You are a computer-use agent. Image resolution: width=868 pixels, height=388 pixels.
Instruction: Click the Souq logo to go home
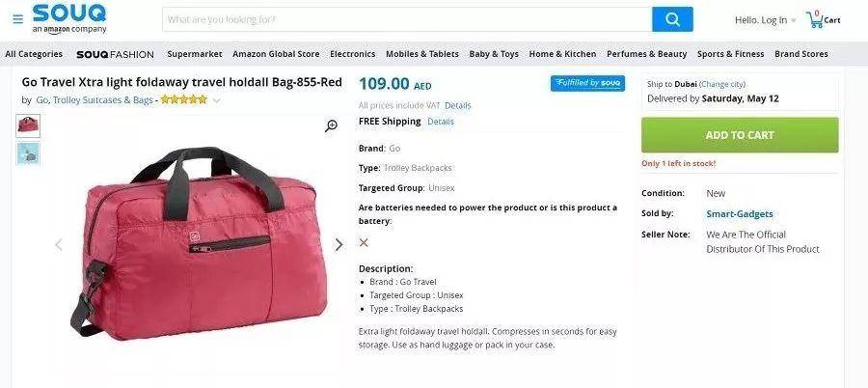click(69, 18)
